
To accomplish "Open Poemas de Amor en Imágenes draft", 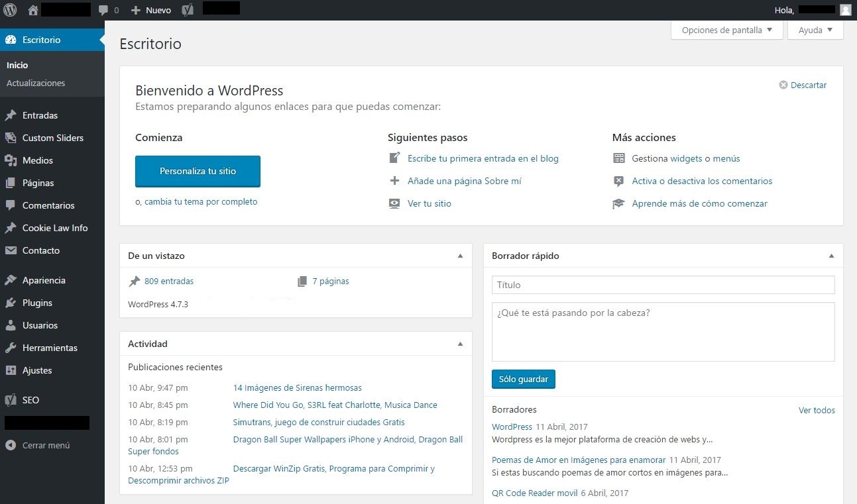I will click(579, 460).
